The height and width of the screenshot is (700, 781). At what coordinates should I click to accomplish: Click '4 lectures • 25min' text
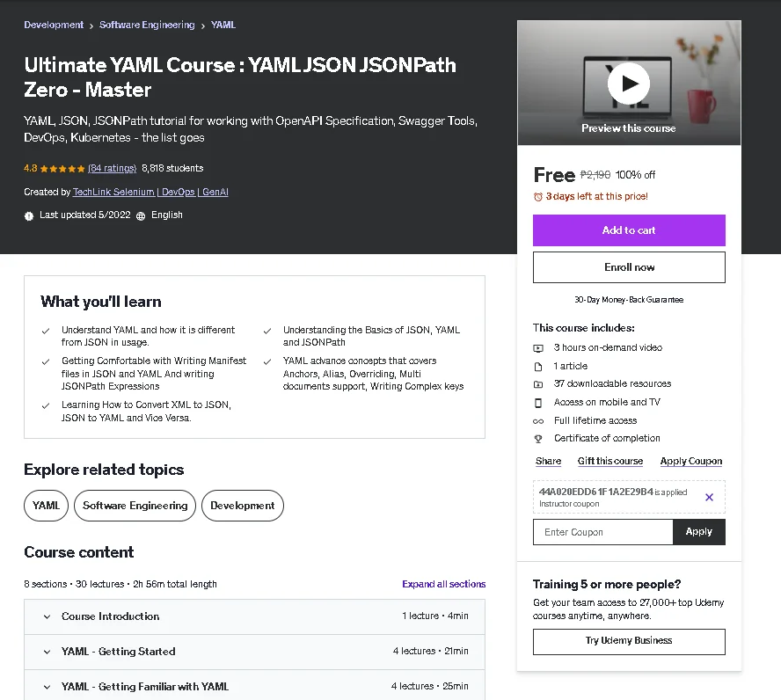(x=430, y=686)
